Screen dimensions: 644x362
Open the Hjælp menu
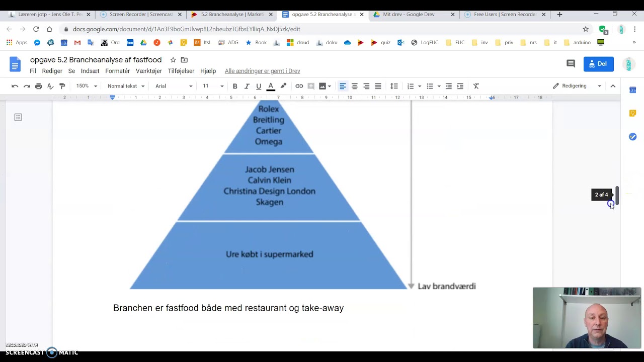(208, 71)
